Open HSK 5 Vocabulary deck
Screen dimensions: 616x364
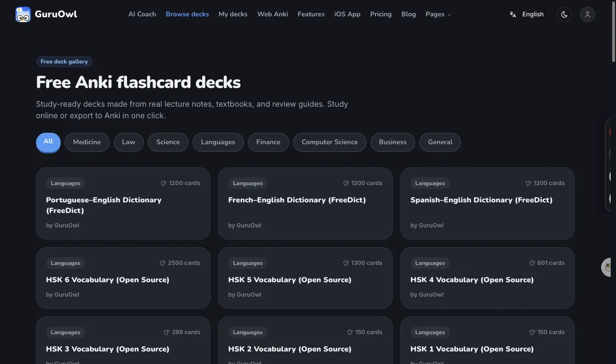pyautogui.click(x=305, y=278)
